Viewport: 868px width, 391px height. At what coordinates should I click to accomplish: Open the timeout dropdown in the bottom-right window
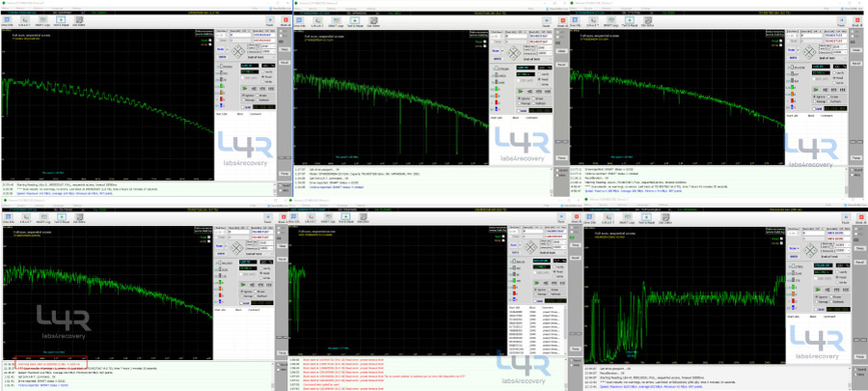point(842,250)
